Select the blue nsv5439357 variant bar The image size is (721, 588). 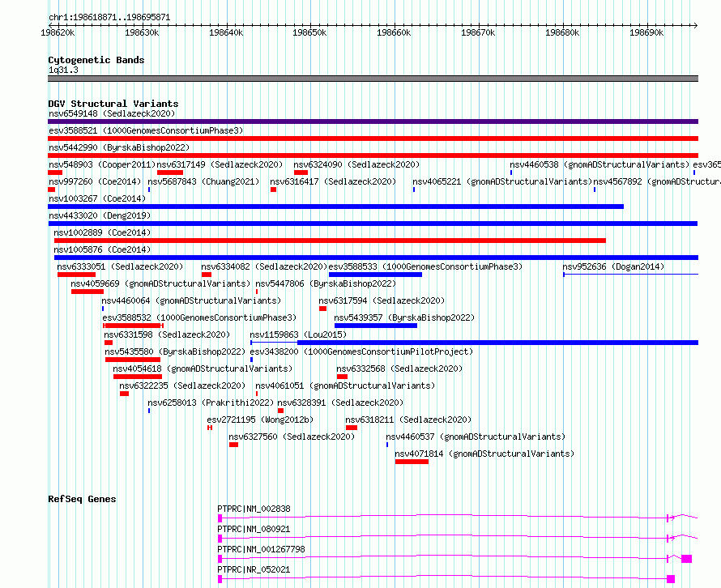pyautogui.click(x=376, y=326)
